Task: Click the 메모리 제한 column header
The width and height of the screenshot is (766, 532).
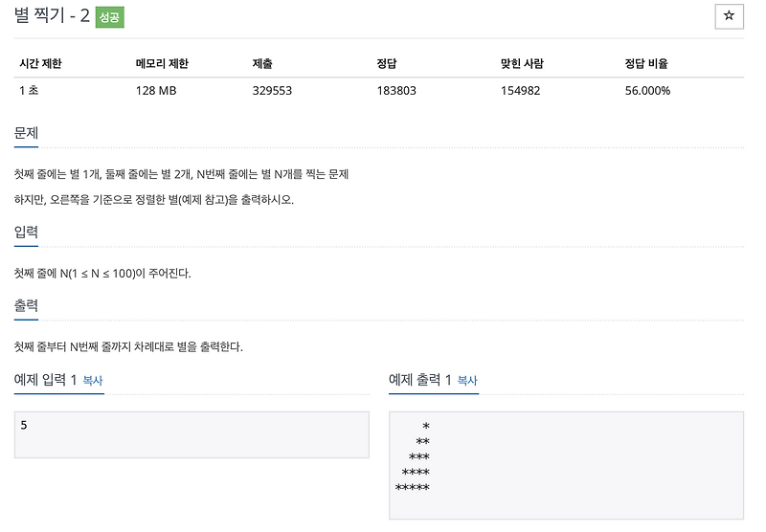Action: 162,63
